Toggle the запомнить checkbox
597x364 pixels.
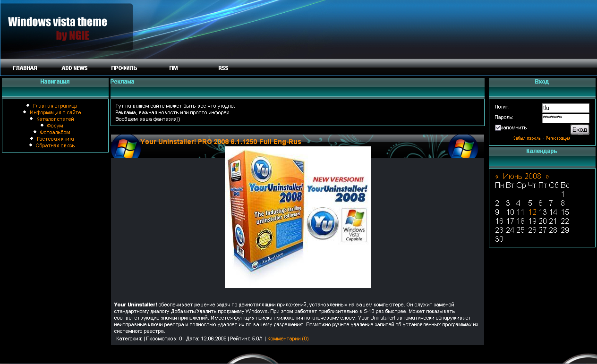[x=498, y=127]
